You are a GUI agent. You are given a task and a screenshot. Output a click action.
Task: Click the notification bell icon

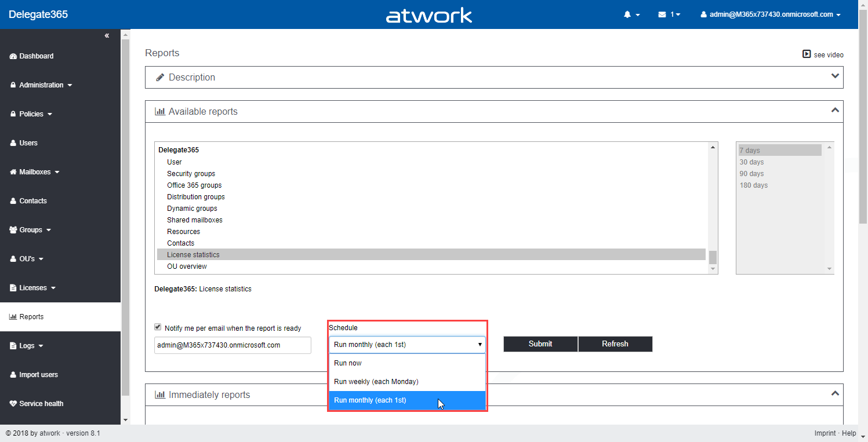pyautogui.click(x=627, y=14)
